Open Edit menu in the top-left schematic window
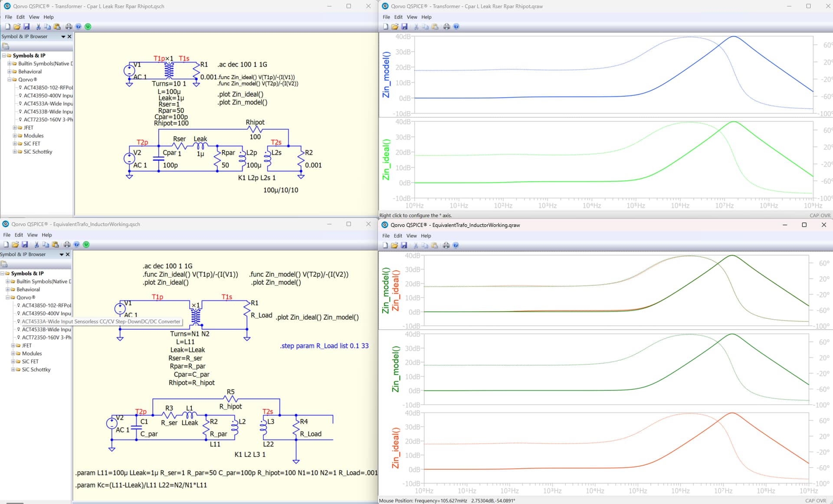Screen dimensions: 833x504 click(x=20, y=17)
